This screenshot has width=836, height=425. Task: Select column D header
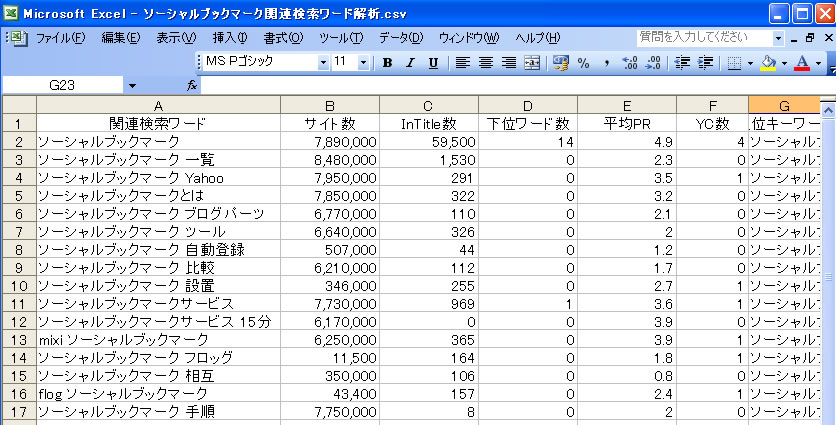[x=528, y=106]
